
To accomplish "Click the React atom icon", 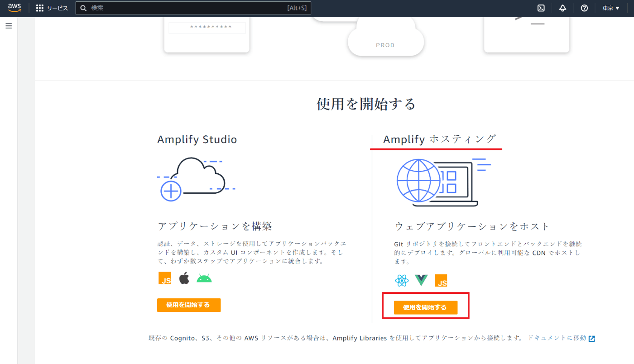I will tap(402, 281).
